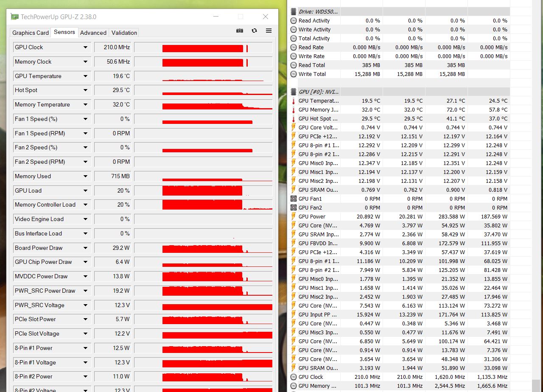Open the GPU-Z hamburger menu
The image size is (543, 392).
[x=269, y=31]
